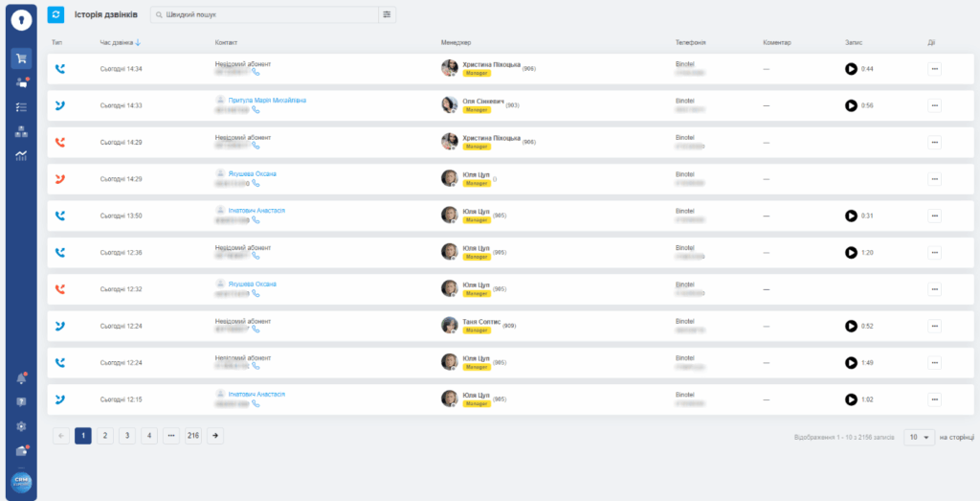Open the wallet icon in sidebar
This screenshot has height=501, width=980.
pyautogui.click(x=21, y=451)
